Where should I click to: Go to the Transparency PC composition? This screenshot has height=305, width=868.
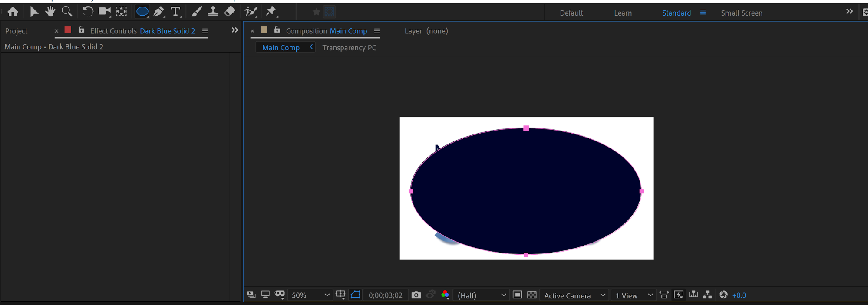coord(349,48)
